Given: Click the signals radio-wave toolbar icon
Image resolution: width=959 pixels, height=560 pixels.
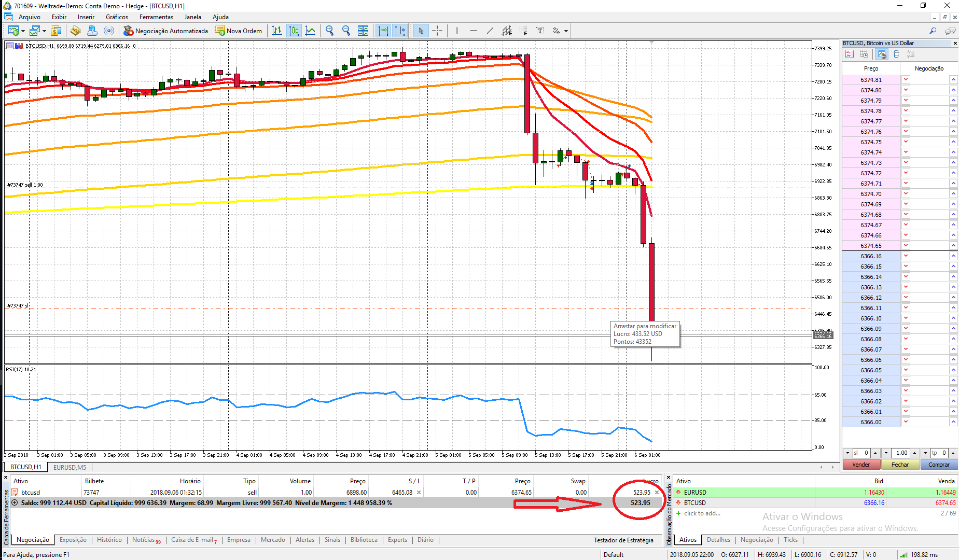Looking at the screenshot, I should click(x=109, y=31).
